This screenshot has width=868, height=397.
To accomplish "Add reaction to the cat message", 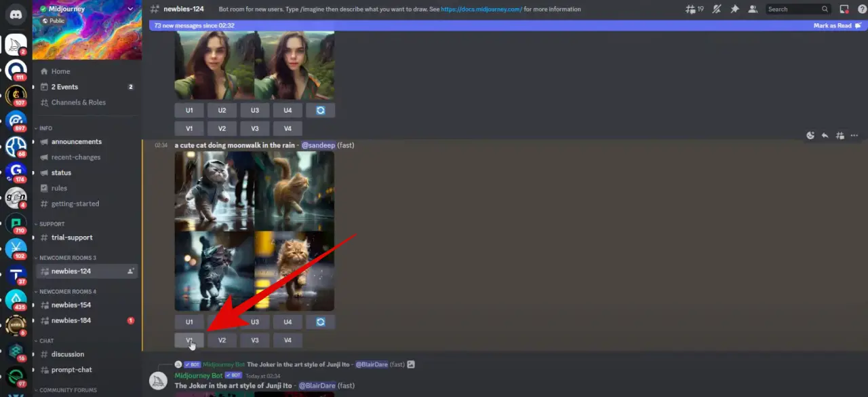I will (x=810, y=136).
